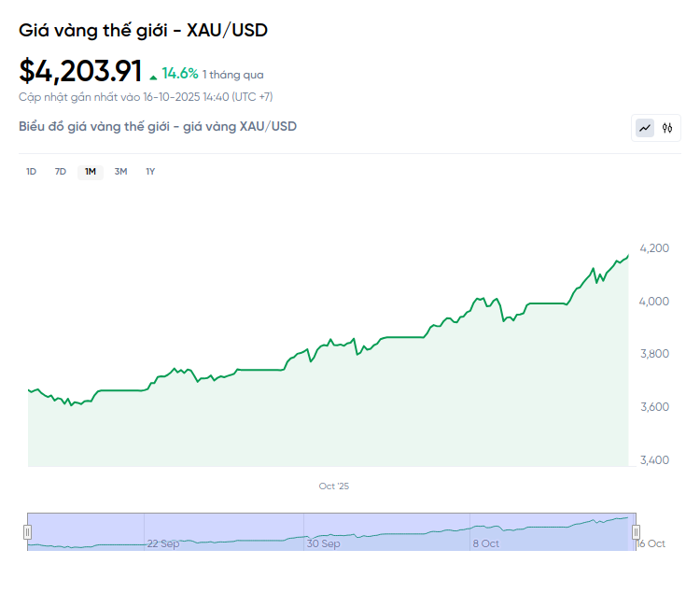Click the 22 Sep navigator date marker

coord(163,543)
